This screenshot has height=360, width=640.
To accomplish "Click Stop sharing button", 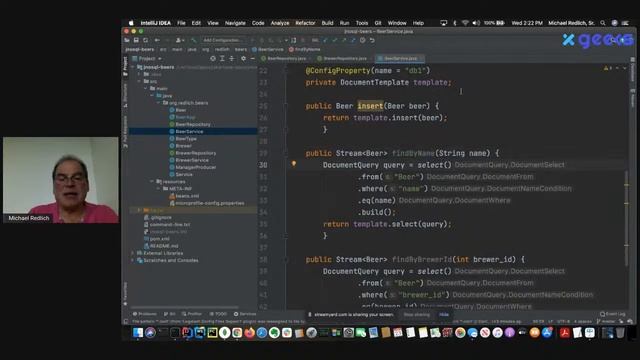I will coord(416,314).
